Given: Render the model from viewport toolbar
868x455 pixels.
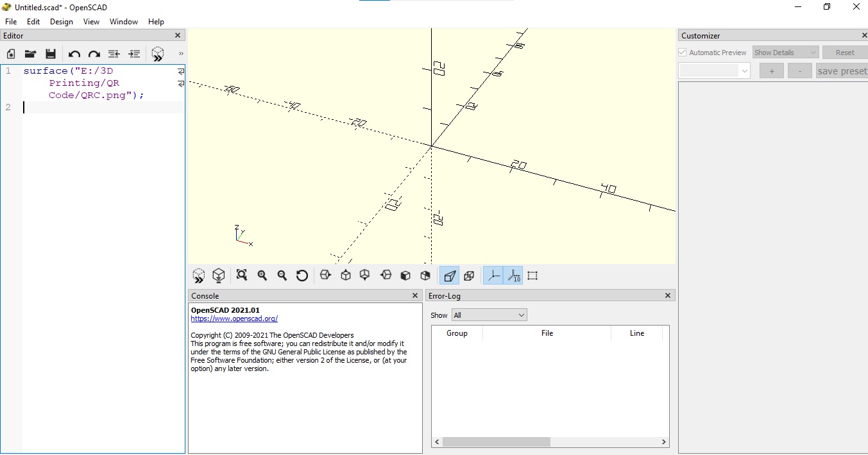Looking at the screenshot, I should point(219,276).
